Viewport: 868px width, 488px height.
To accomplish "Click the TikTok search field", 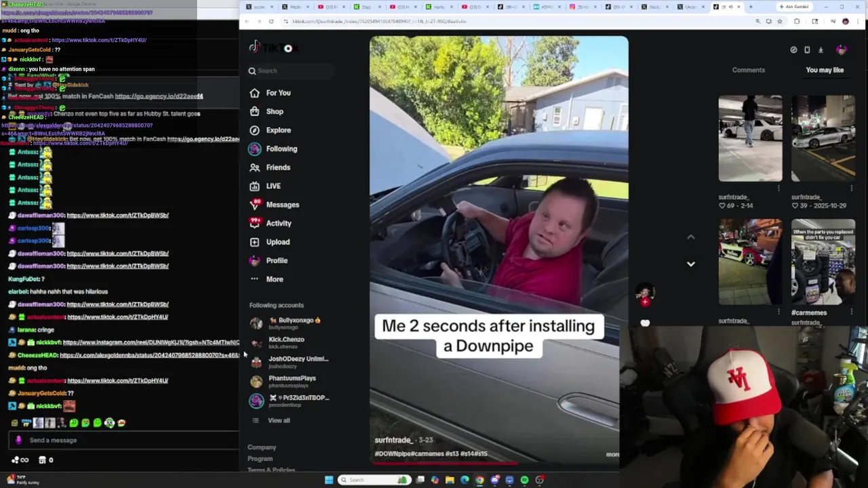I will 290,70.
